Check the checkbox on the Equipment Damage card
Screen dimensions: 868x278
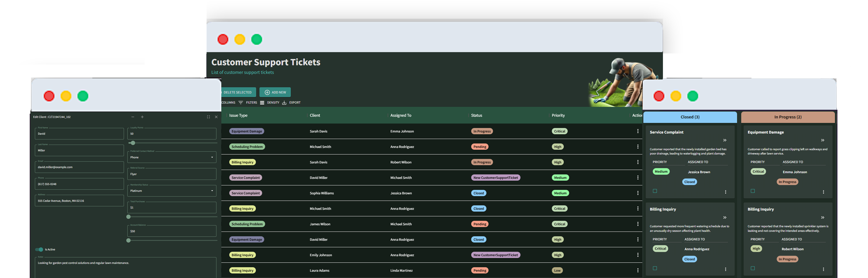tap(752, 191)
